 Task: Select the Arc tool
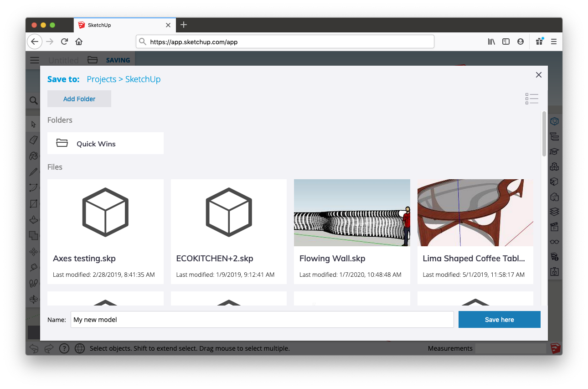[x=34, y=187]
